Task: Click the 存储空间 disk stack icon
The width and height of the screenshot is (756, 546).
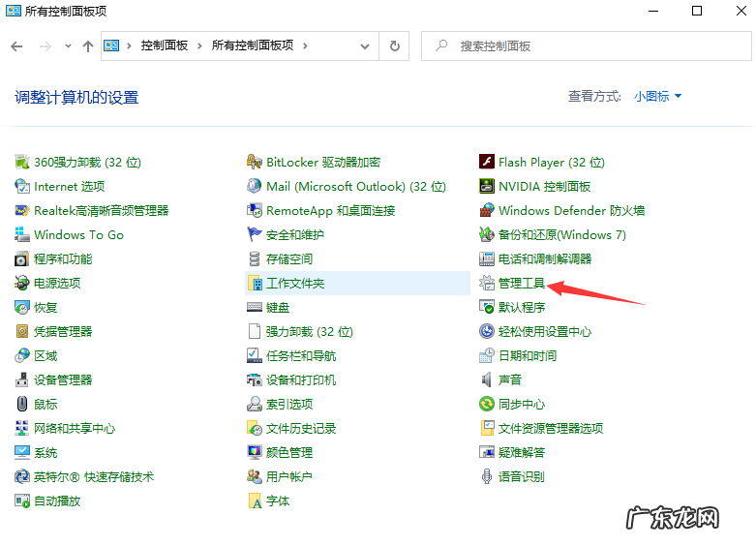Action: (x=254, y=259)
